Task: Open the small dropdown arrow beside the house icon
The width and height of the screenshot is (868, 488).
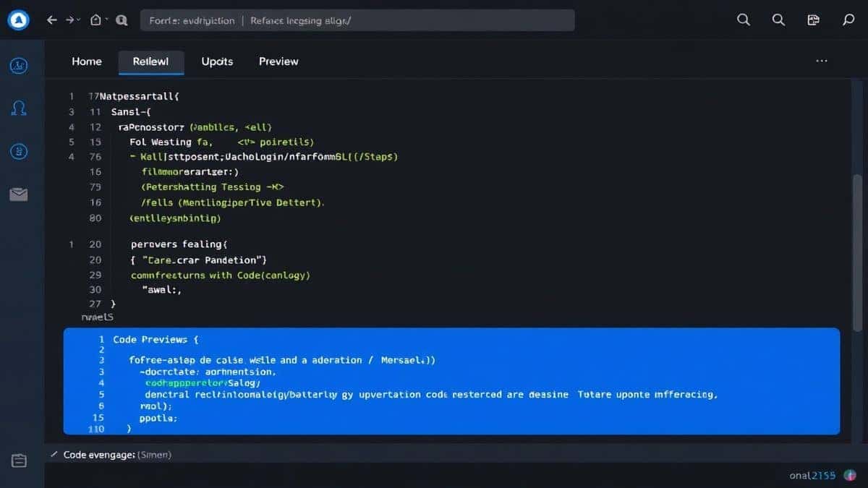Action: click(x=106, y=20)
